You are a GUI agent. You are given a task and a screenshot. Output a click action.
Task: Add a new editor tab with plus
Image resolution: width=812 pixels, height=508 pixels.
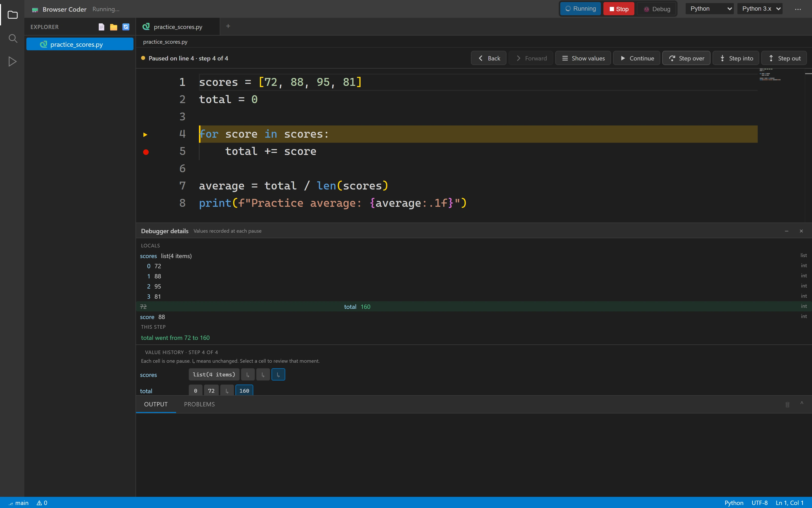[x=228, y=26]
